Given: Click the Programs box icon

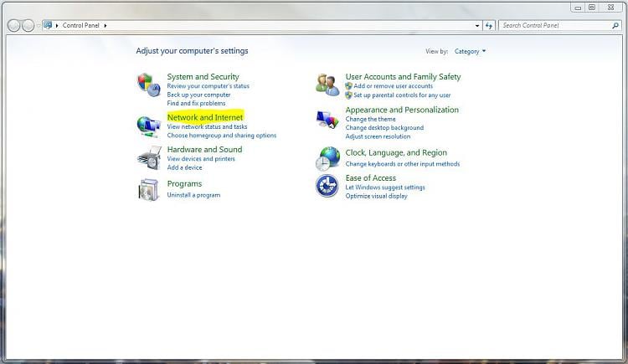Looking at the screenshot, I should (148, 189).
